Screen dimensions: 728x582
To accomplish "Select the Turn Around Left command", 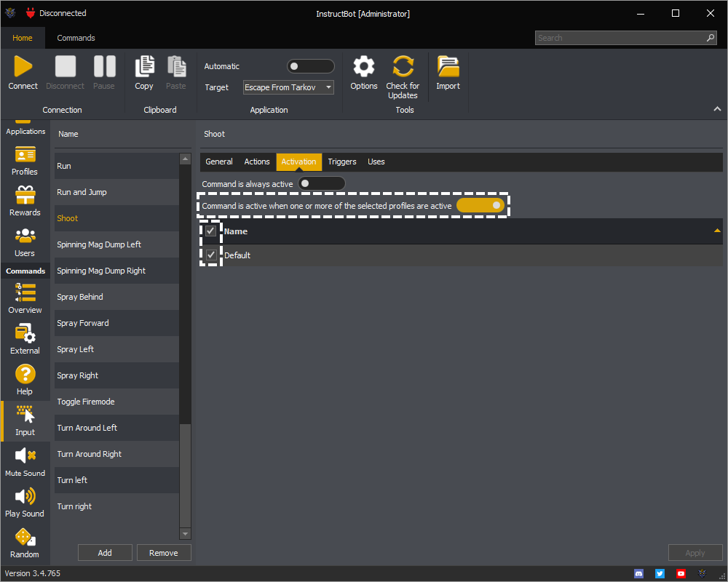I will pos(116,428).
